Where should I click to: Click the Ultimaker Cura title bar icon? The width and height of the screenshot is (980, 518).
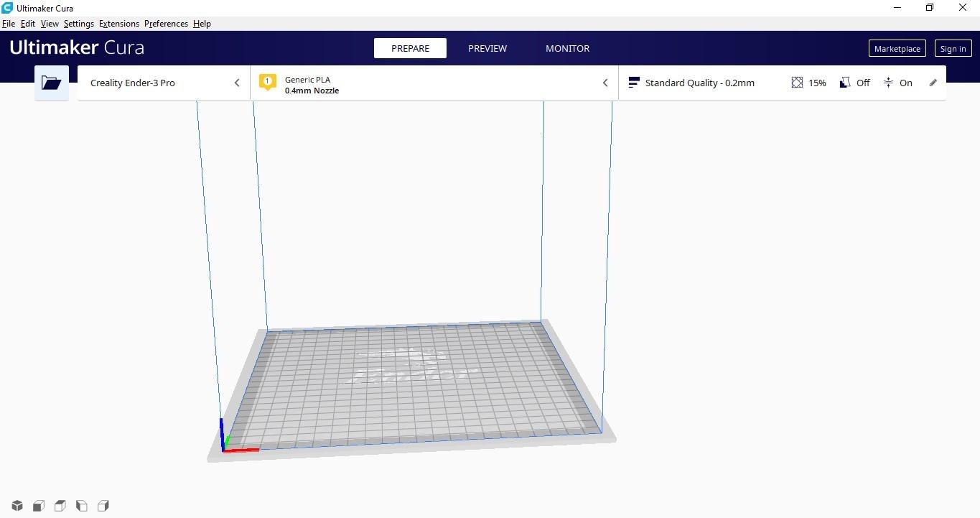click(7, 8)
